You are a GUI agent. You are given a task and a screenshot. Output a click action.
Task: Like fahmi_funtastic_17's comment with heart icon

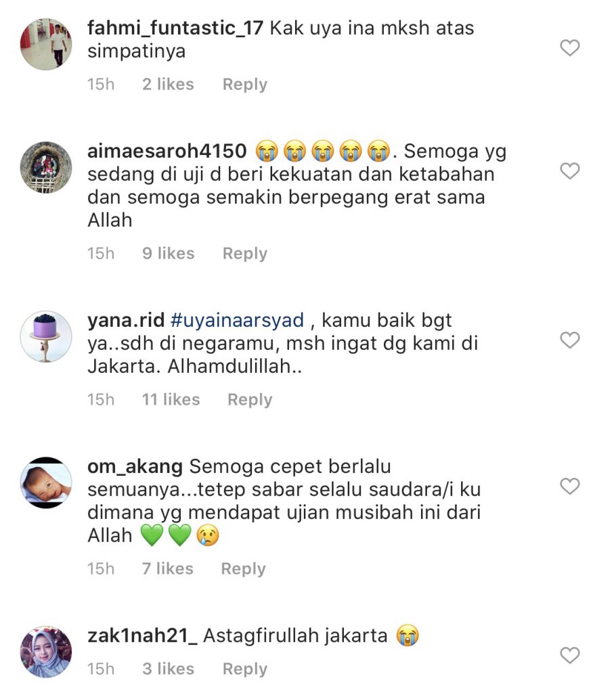click(569, 48)
